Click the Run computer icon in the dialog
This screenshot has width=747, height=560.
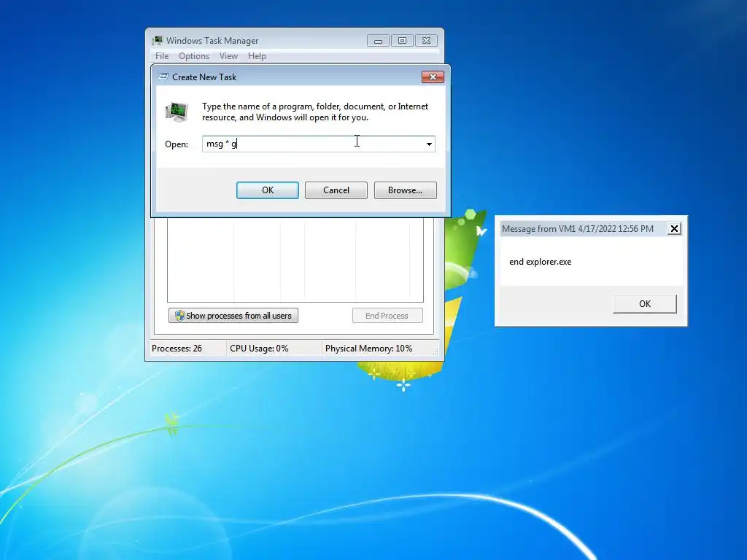coord(177,112)
